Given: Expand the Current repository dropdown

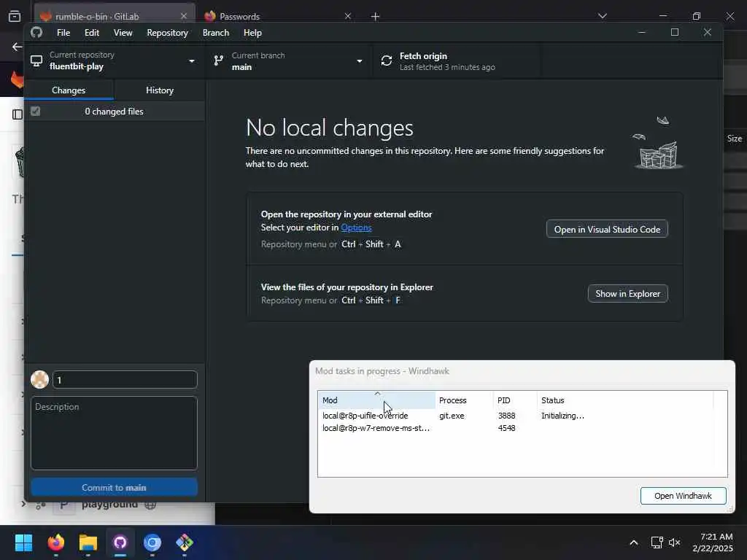Looking at the screenshot, I should pyautogui.click(x=115, y=61).
